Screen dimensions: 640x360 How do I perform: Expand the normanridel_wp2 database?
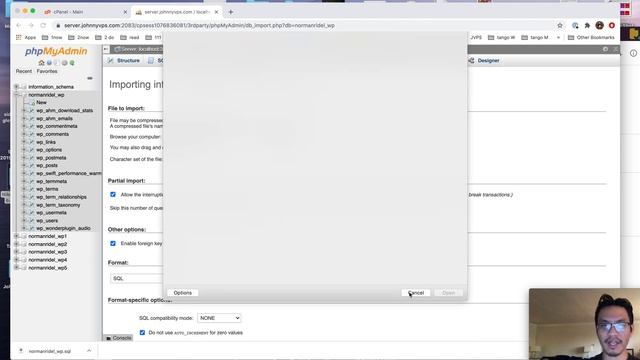tap(16, 244)
